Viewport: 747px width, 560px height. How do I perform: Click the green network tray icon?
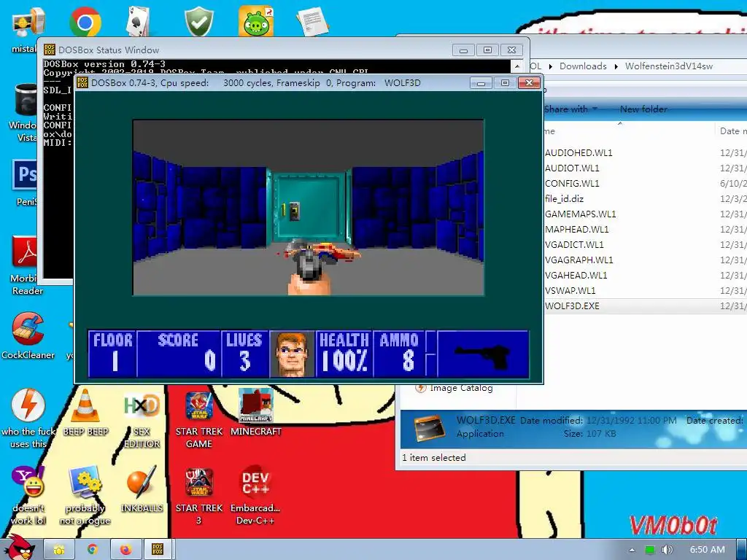click(x=650, y=550)
